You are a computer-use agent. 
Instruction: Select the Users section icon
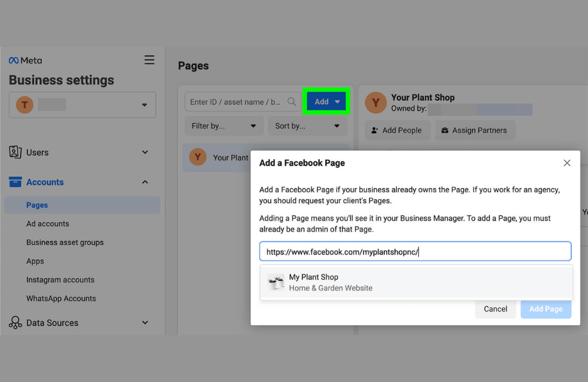(16, 152)
